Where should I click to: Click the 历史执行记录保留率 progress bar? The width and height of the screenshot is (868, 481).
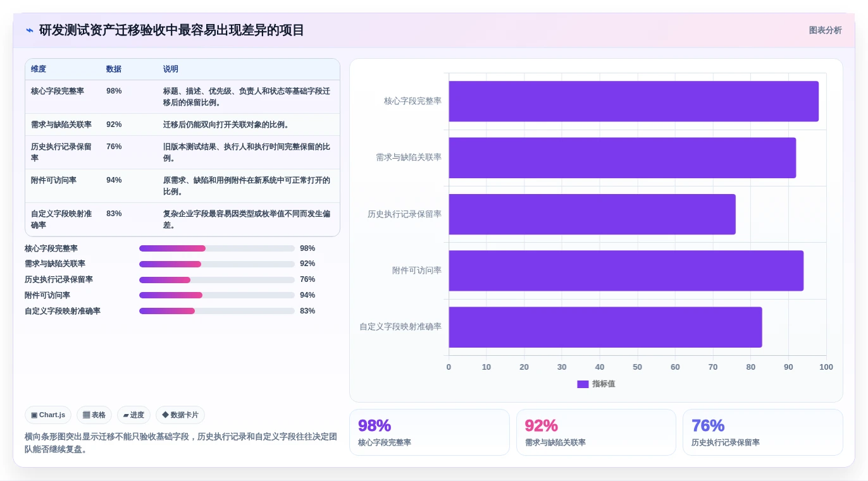[x=217, y=280]
